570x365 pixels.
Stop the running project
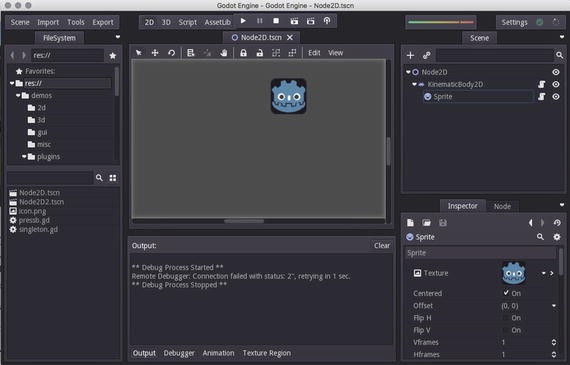(276, 21)
